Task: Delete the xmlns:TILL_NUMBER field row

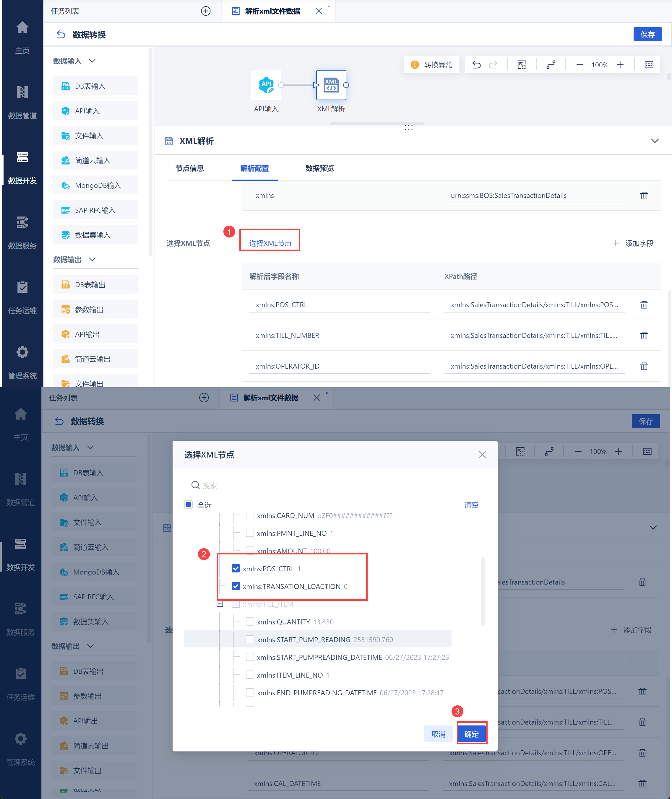Action: [644, 336]
